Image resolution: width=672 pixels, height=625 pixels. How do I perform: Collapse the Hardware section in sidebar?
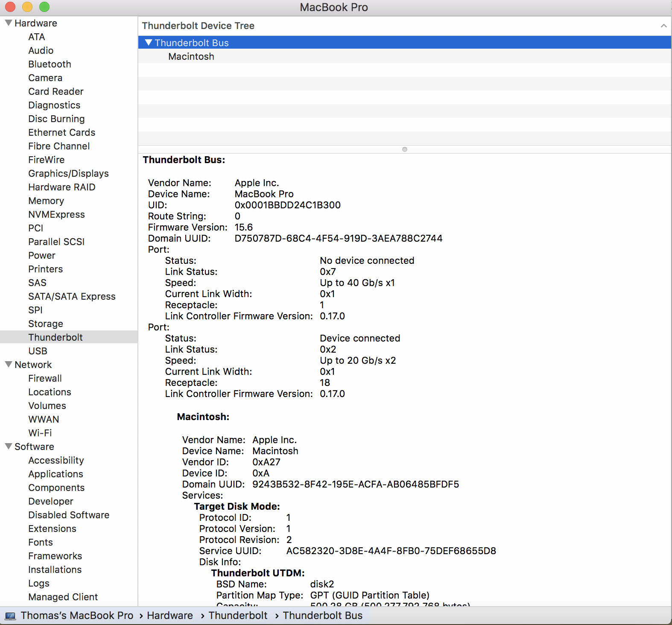click(x=8, y=23)
